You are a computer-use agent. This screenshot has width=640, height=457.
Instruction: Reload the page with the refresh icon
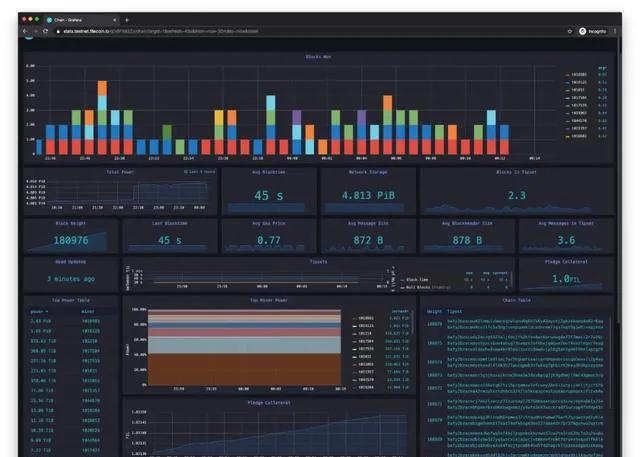(x=45, y=31)
